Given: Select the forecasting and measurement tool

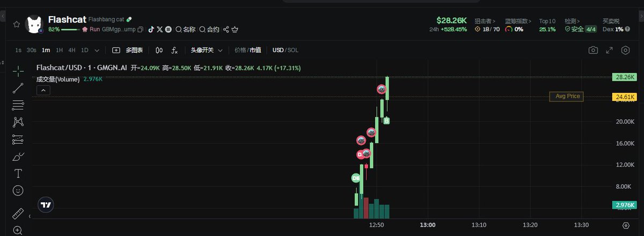Looking at the screenshot, I should 18,139.
